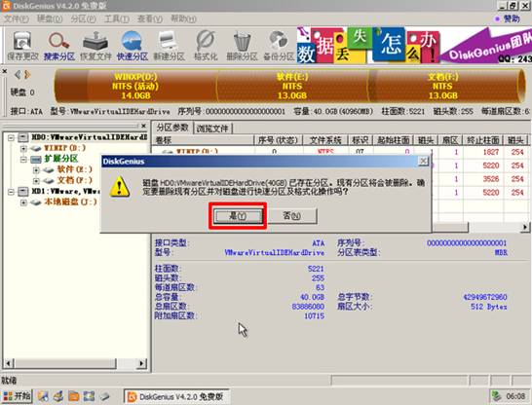Collapse the HD1 VMware tree node
Screen dimensions: 532x405
point(11,192)
